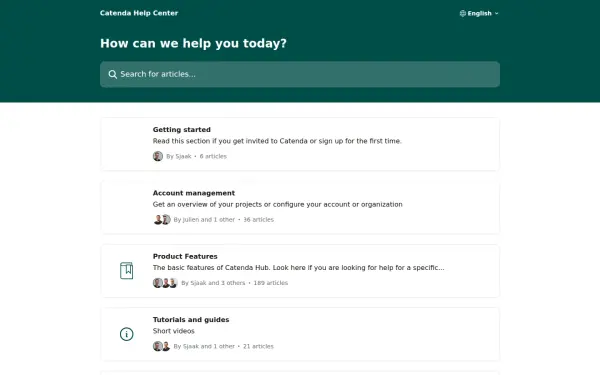Expand language chevron next to English
600x375 pixels.
pos(496,13)
